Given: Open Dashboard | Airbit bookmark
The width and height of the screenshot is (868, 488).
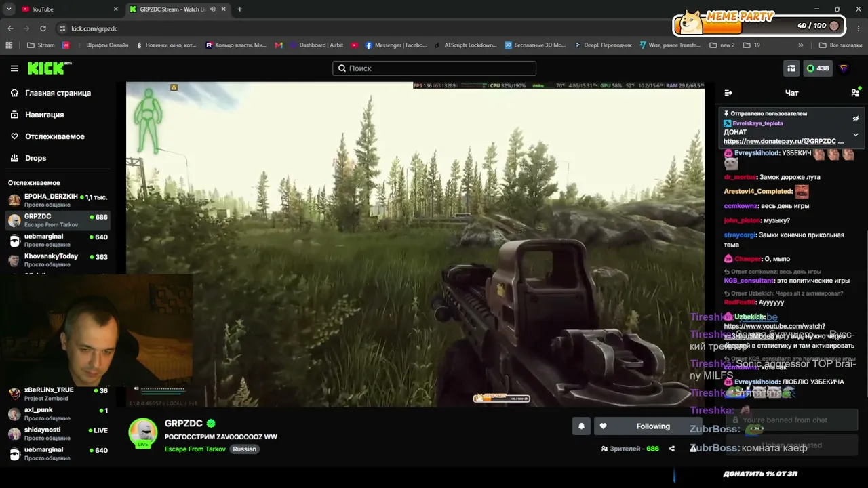Looking at the screenshot, I should click(x=316, y=45).
